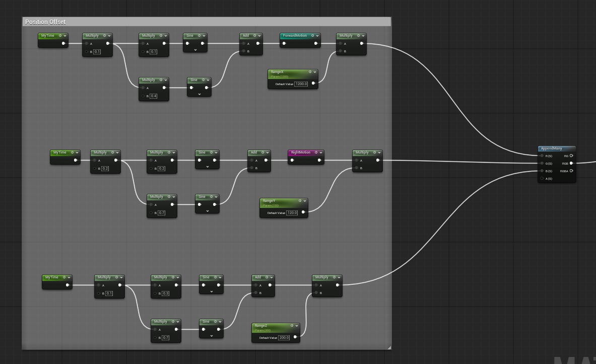This screenshot has width=596, height=364.
Task: Select the AppendMany node by its title
Action: click(x=551, y=149)
